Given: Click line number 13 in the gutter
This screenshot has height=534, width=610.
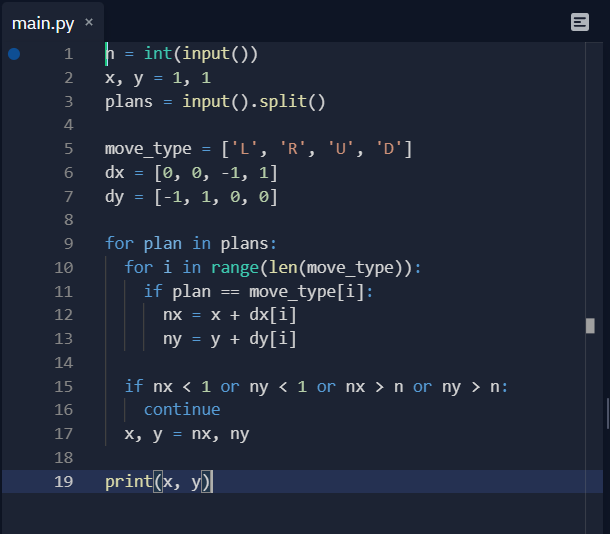Looking at the screenshot, I should [64, 339].
